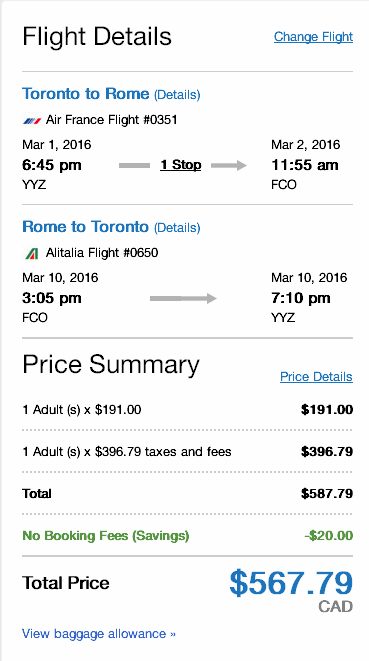This screenshot has height=661, width=369.
Task: Click the Alitalia airline logo
Action: pyautogui.click(x=32, y=253)
